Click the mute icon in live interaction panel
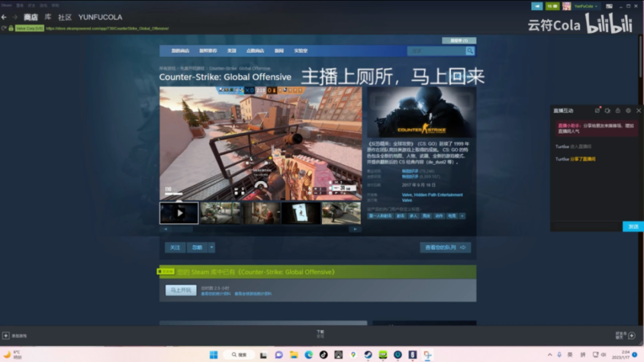 tap(608, 111)
